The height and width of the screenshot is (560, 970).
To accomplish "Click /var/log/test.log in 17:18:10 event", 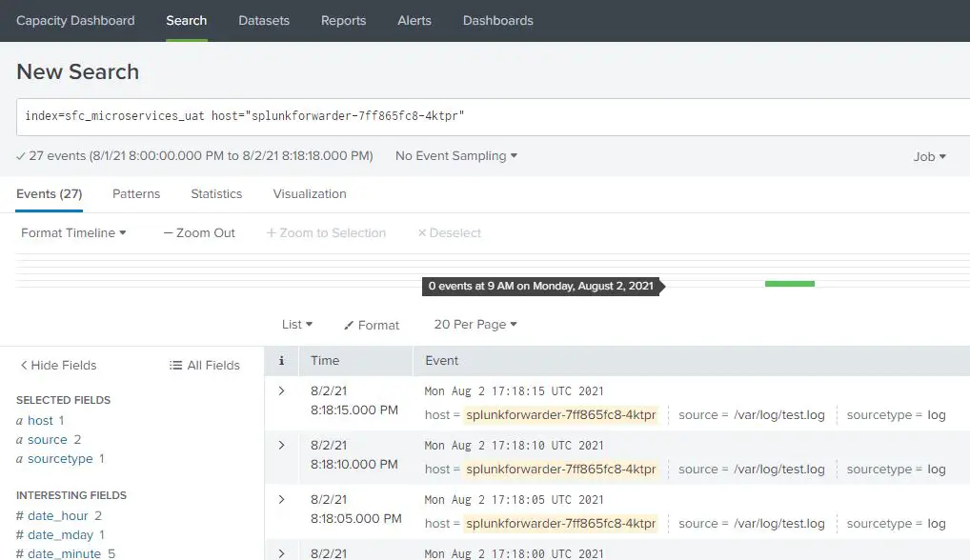I will [x=778, y=470].
